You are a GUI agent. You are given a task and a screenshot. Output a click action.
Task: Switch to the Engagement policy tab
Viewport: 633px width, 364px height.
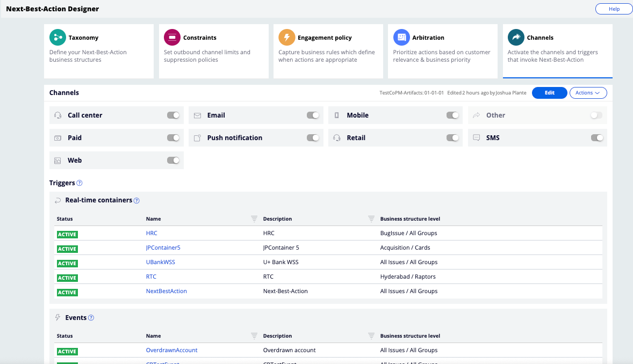328,51
